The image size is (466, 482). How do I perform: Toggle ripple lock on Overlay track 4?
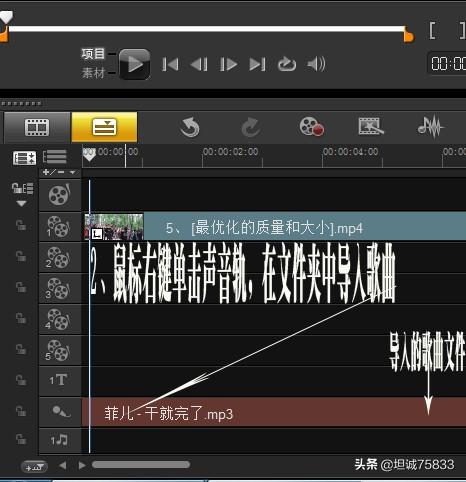[21, 318]
